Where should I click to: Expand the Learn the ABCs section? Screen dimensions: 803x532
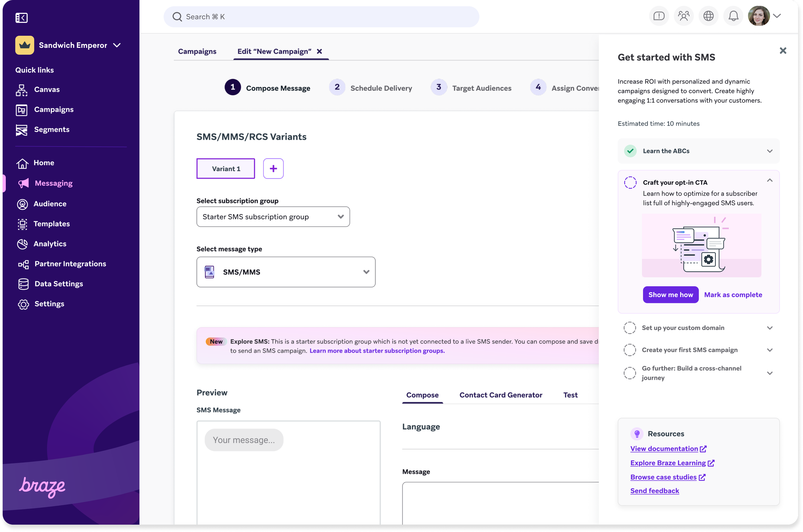coord(769,151)
